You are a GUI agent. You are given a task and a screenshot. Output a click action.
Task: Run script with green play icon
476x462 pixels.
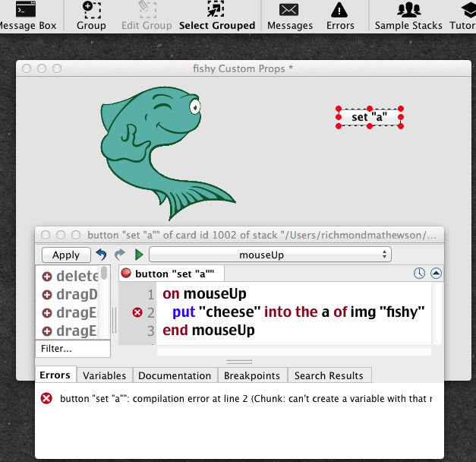139,255
